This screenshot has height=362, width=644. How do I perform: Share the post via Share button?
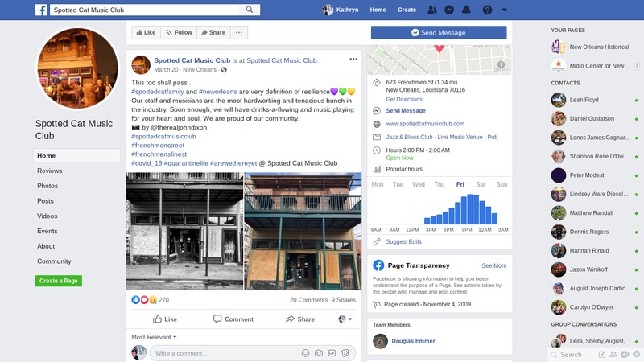tap(300, 319)
